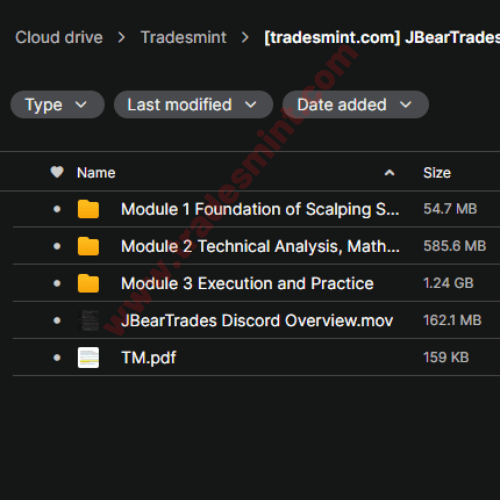Click the 54.7 MB size value
The image size is (500, 500).
click(x=450, y=209)
